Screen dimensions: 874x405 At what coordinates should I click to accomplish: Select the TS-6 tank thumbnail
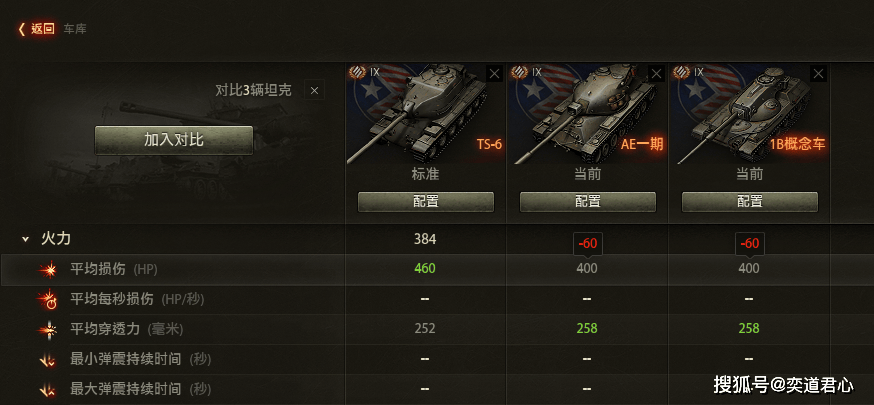coord(425,114)
